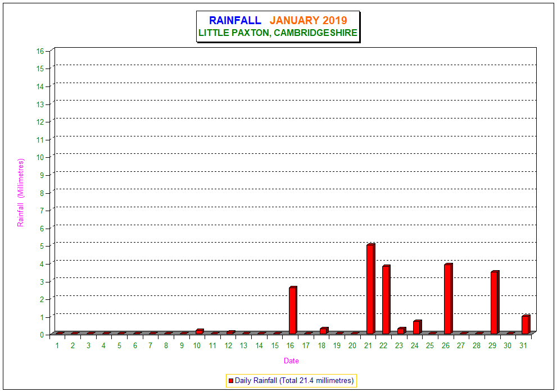Click y-axis label '16'
557x392 pixels.
pyautogui.click(x=40, y=51)
